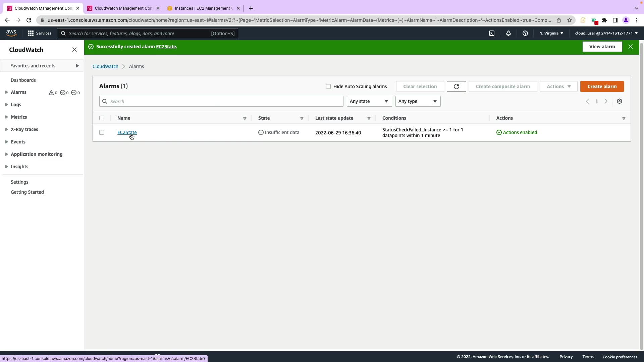Toggle the select-all alarms header checkbox
644x362 pixels.
pyautogui.click(x=102, y=118)
